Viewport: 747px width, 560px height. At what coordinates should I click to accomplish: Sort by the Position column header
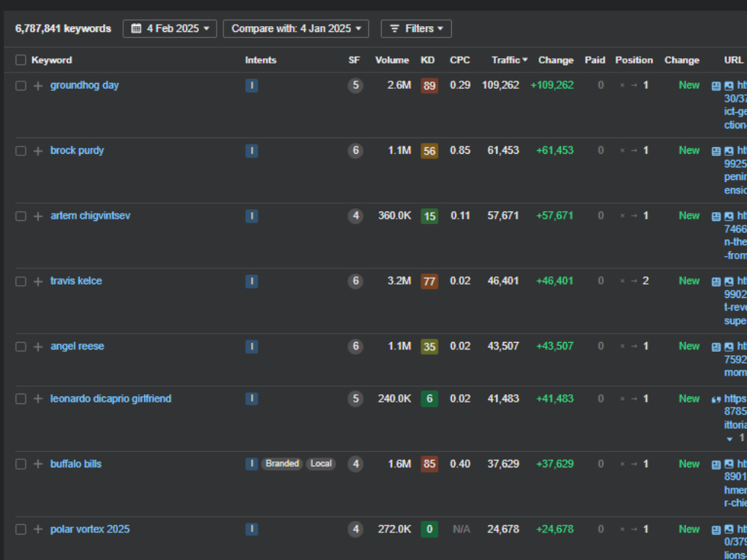633,60
